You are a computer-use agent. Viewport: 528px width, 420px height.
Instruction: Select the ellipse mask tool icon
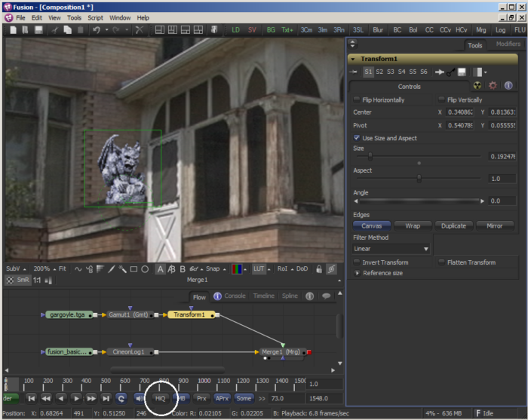[145, 269]
